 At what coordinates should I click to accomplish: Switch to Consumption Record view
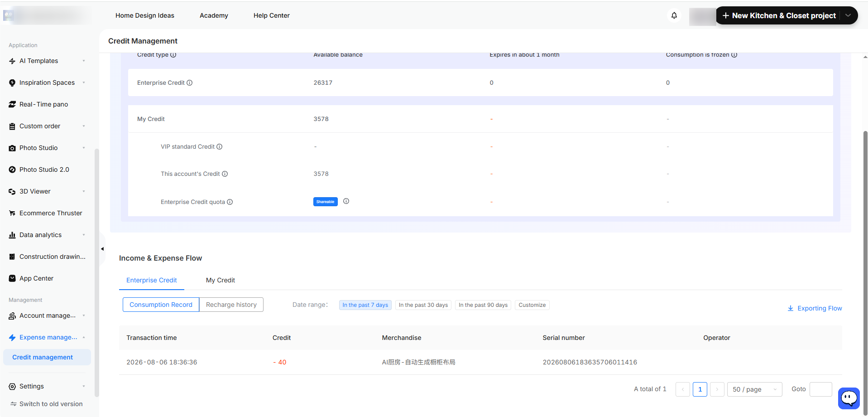161,305
